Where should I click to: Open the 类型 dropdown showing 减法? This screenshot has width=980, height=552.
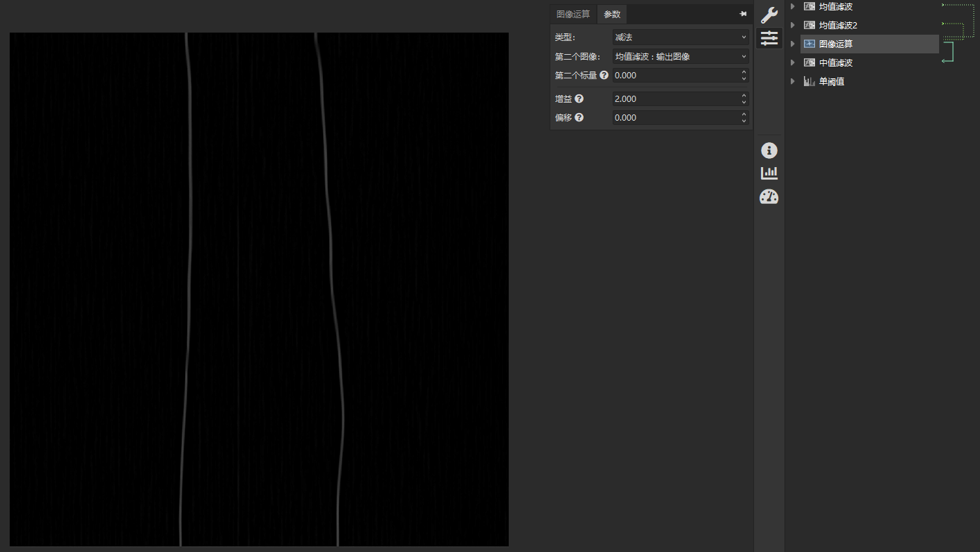click(680, 37)
